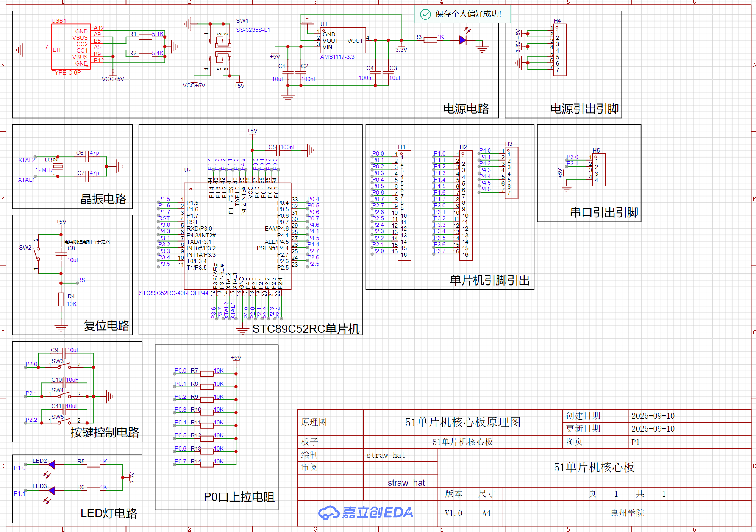Click the H5 serial port header
The width and height of the screenshot is (756, 532).
click(599, 170)
